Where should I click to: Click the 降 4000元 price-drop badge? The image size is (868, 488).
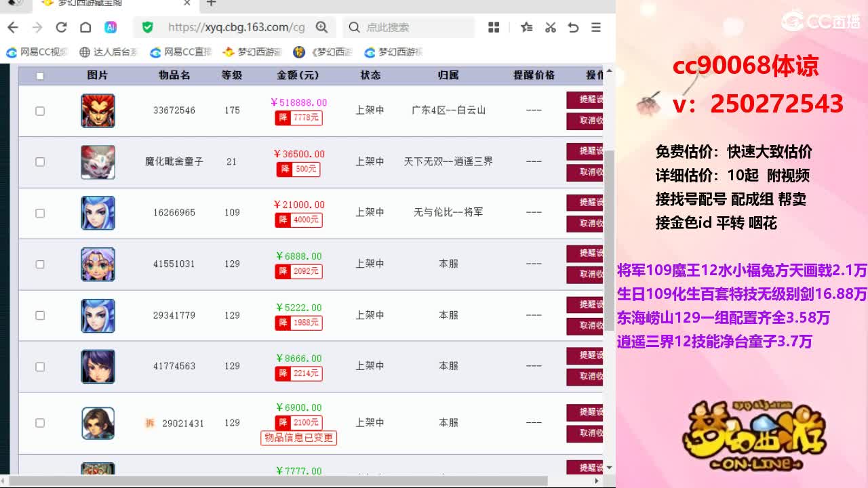(x=298, y=220)
